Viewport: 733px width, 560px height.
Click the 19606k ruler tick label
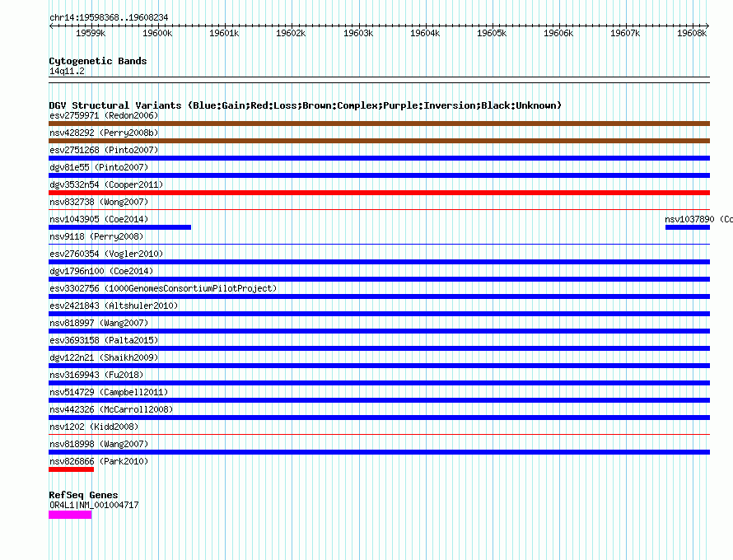(x=558, y=33)
